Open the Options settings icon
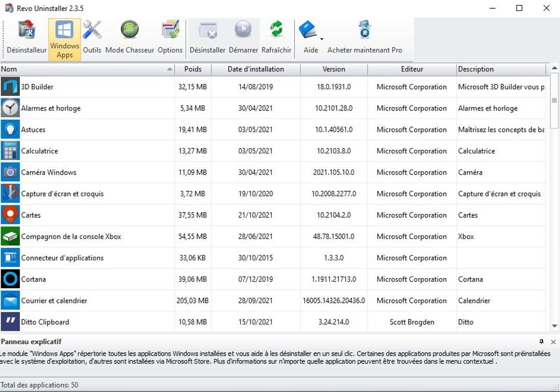 [170, 38]
